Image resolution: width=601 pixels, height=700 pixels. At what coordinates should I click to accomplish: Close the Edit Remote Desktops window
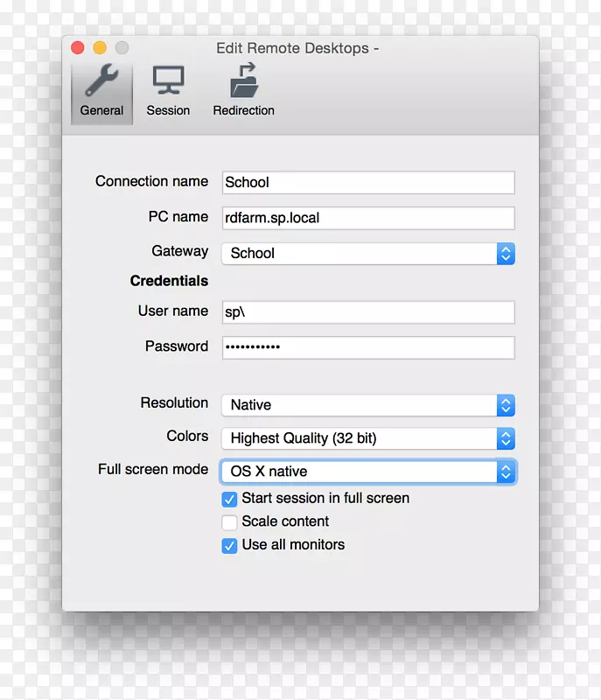point(78,48)
